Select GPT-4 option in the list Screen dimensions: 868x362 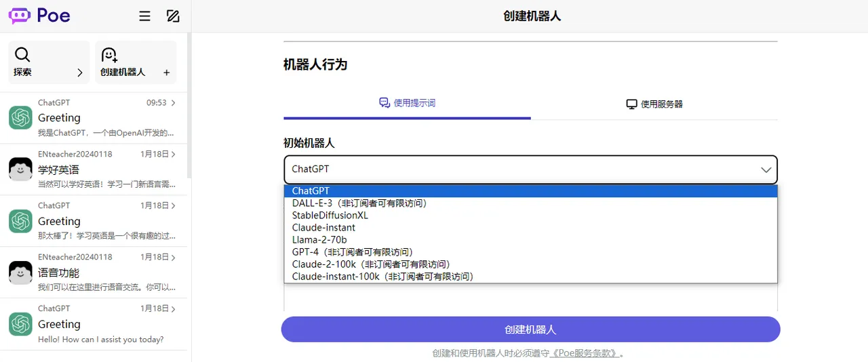pos(530,252)
